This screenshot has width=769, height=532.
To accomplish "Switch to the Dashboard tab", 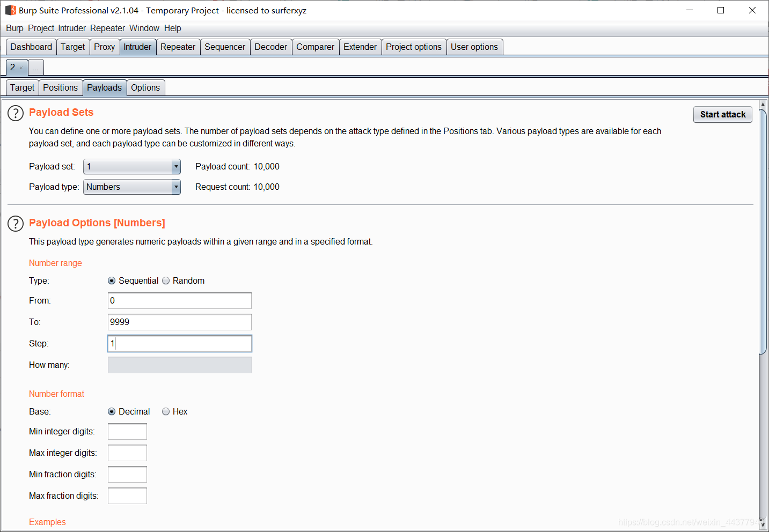I will pyautogui.click(x=31, y=47).
